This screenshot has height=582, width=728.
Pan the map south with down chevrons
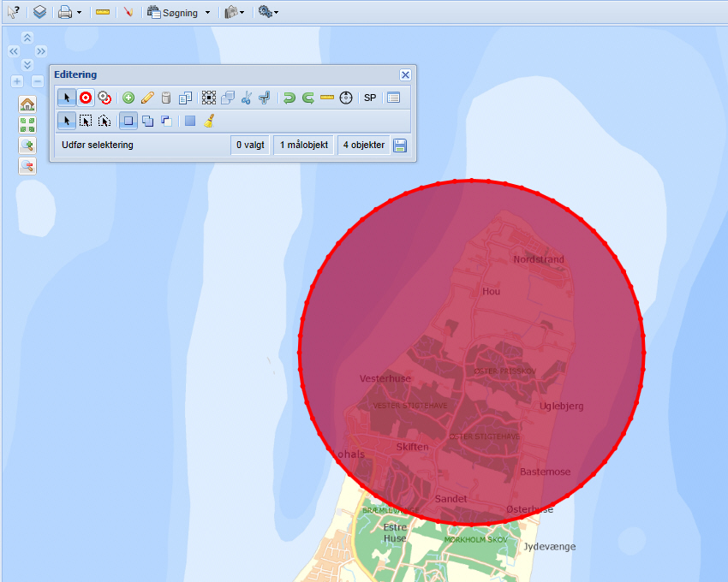[27, 64]
